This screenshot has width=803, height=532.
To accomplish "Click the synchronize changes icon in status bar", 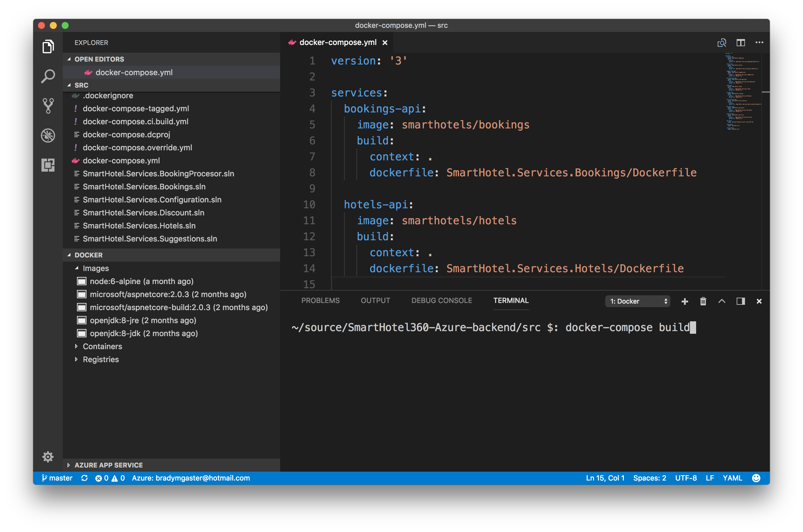I will coord(84,478).
